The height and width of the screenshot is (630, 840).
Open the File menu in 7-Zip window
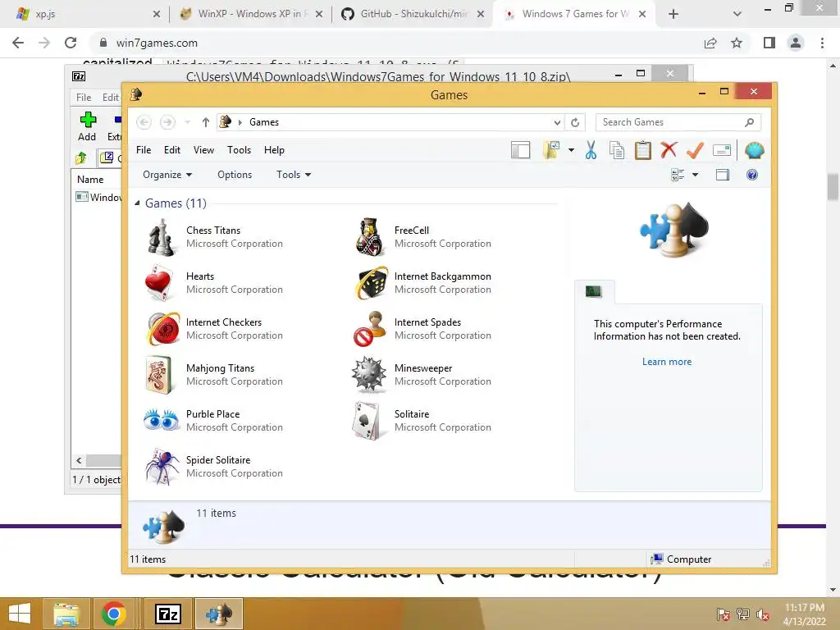pos(84,98)
